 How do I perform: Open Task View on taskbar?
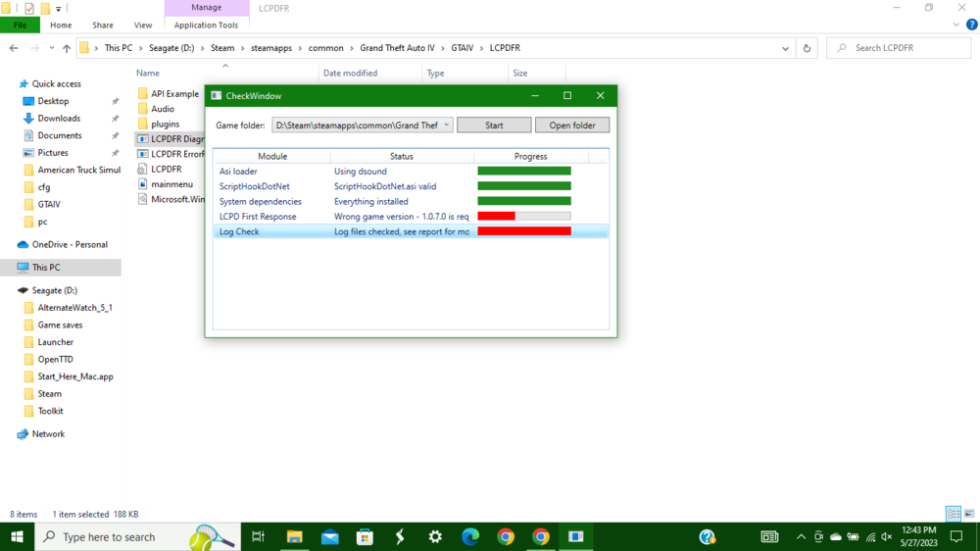[258, 536]
